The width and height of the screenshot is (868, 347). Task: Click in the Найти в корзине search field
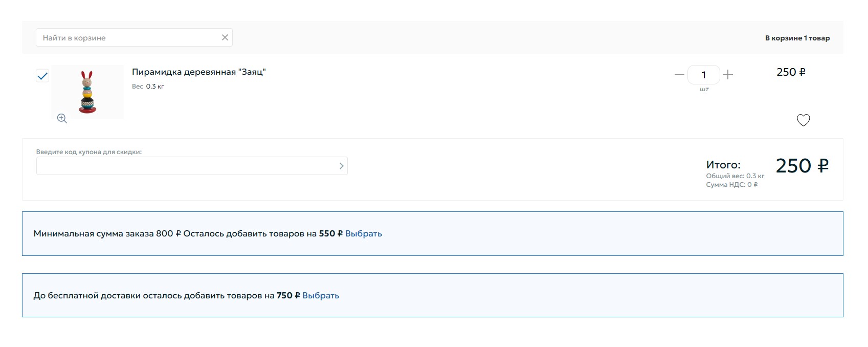coord(128,37)
